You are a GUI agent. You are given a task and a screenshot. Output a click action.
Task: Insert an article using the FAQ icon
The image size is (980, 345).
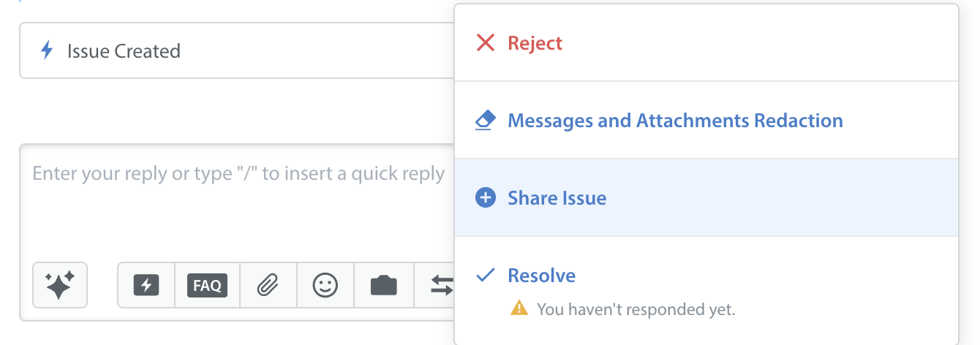(x=207, y=285)
